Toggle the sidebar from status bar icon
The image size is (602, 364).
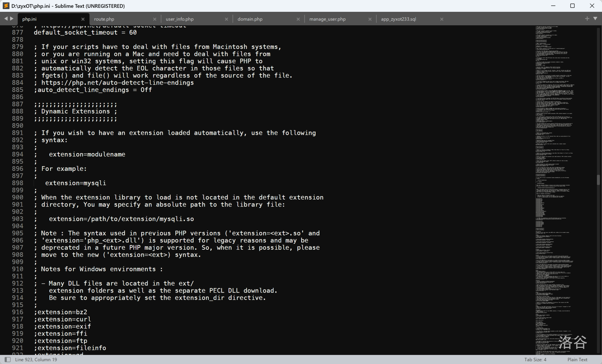pyautogui.click(x=7, y=360)
